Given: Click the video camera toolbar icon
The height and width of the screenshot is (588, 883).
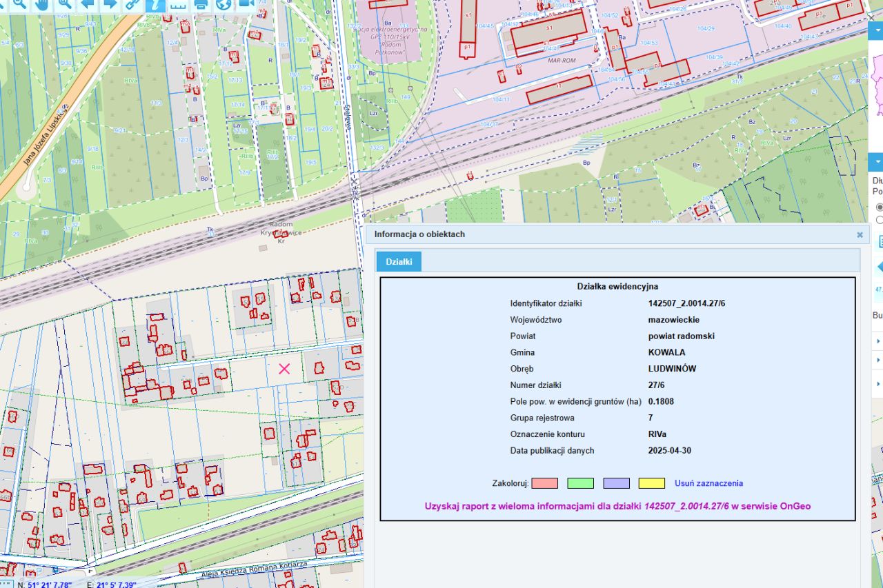Looking at the screenshot, I should click(x=246, y=4).
